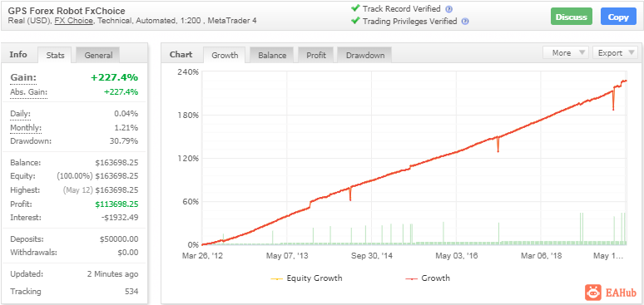Click the Interest value -$1932.49
The width and height of the screenshot is (644, 305).
click(x=119, y=218)
